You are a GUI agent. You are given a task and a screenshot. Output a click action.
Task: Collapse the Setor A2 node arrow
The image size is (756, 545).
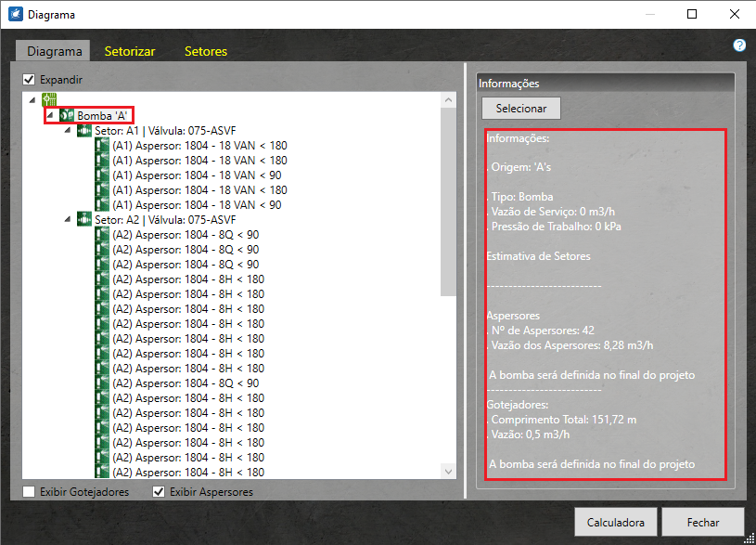[68, 220]
